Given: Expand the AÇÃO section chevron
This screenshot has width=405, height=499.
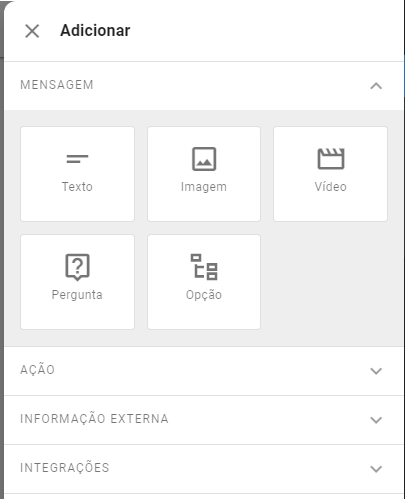Looking at the screenshot, I should pos(376,371).
